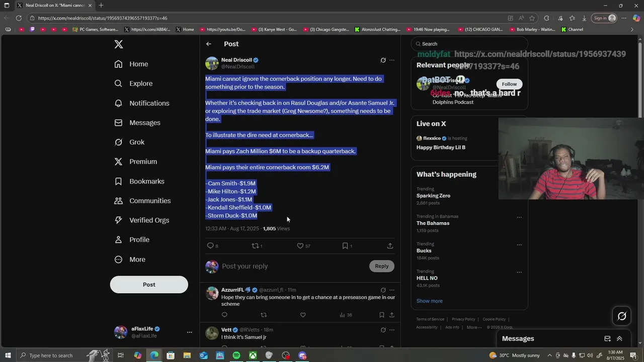644x362 pixels.
Task: Click Terms of Service footer link
Action: [430, 319]
